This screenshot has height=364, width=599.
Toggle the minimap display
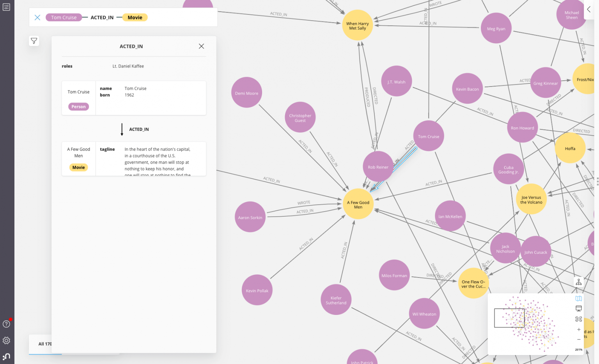point(579,298)
